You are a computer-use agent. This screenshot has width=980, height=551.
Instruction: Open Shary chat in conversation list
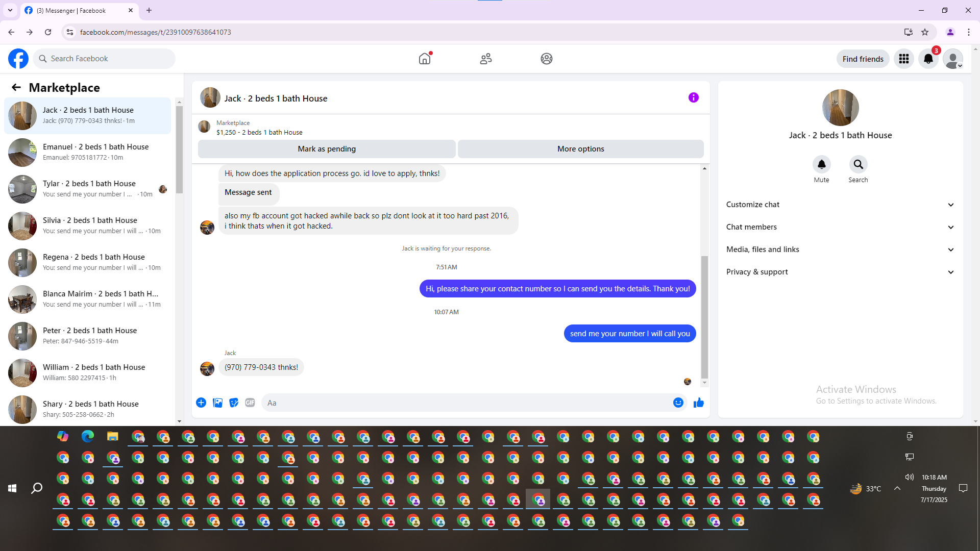coord(88,410)
